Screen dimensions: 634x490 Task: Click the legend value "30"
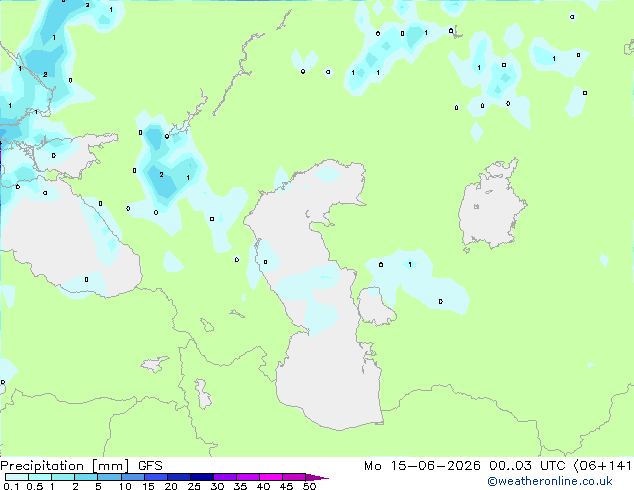click(217, 486)
